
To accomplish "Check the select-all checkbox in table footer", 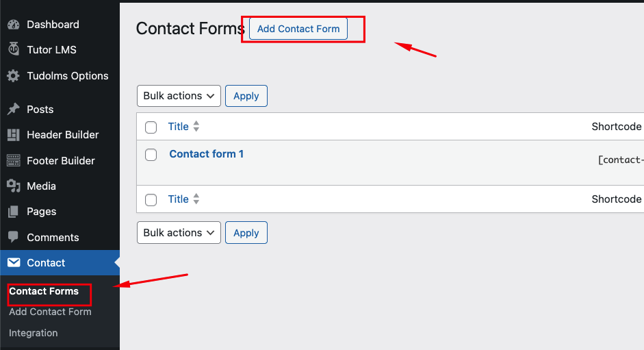I will click(151, 200).
